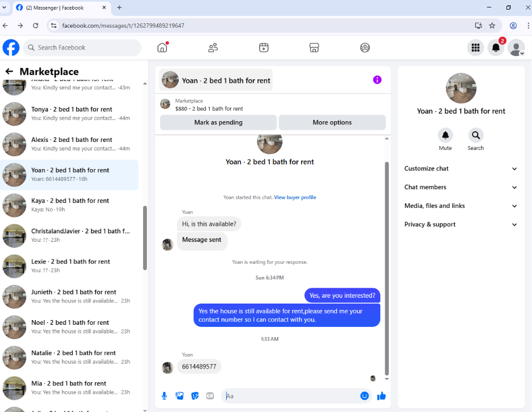This screenshot has height=412, width=532.
Task: Mute conversation with bell icon
Action: (445, 136)
